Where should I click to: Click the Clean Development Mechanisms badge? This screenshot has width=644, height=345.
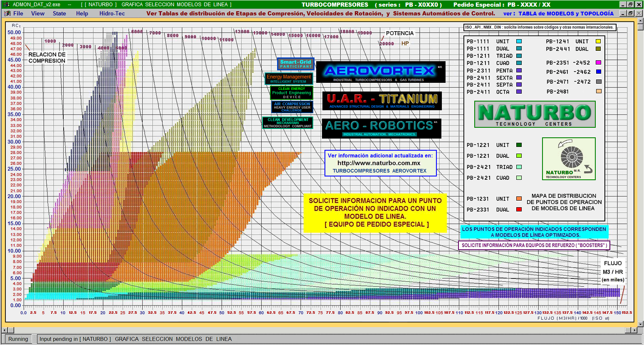tap(287, 123)
